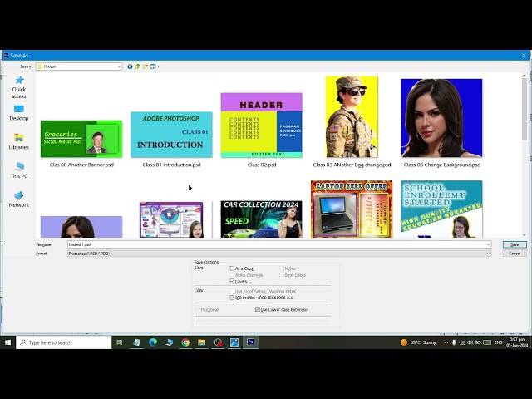
Task: Open Task View on taskbar
Action: (120, 342)
